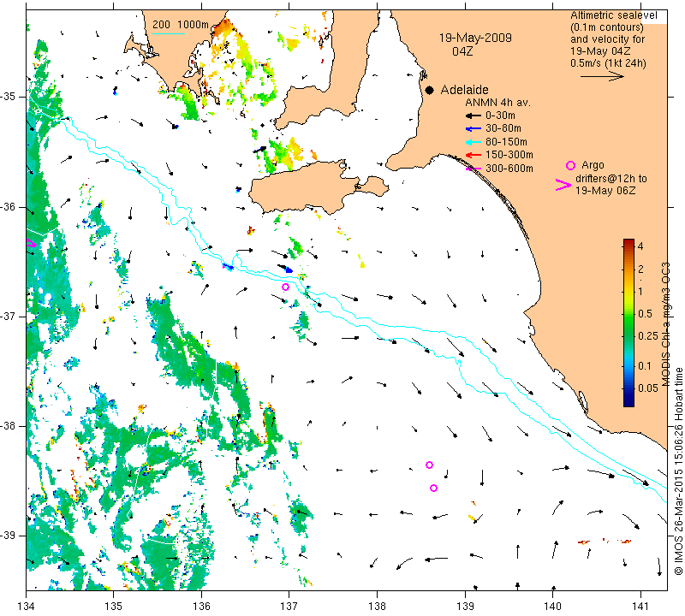Click the 300-600m depth label

[509, 168]
